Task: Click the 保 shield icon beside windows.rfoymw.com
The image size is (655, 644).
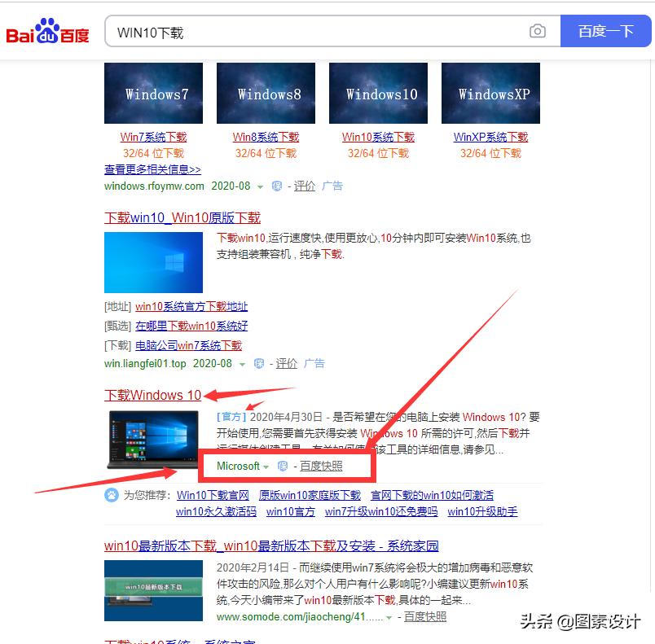Action: [x=276, y=186]
